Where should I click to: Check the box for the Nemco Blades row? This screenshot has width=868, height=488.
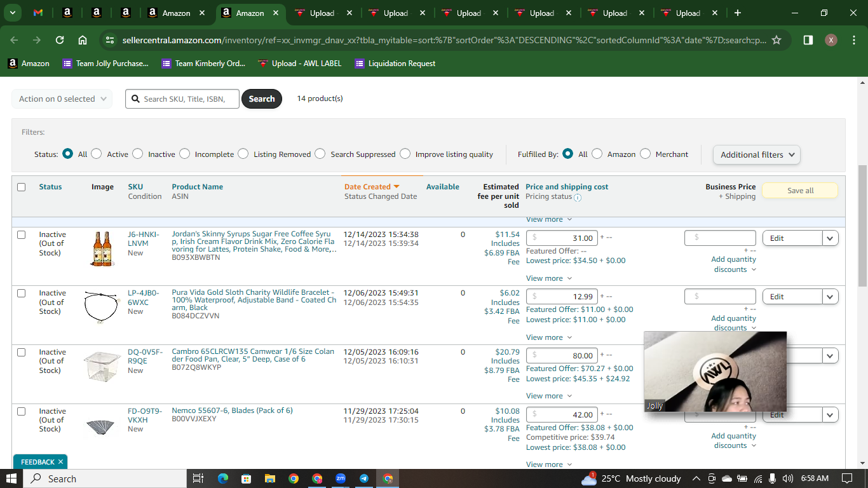click(x=21, y=411)
